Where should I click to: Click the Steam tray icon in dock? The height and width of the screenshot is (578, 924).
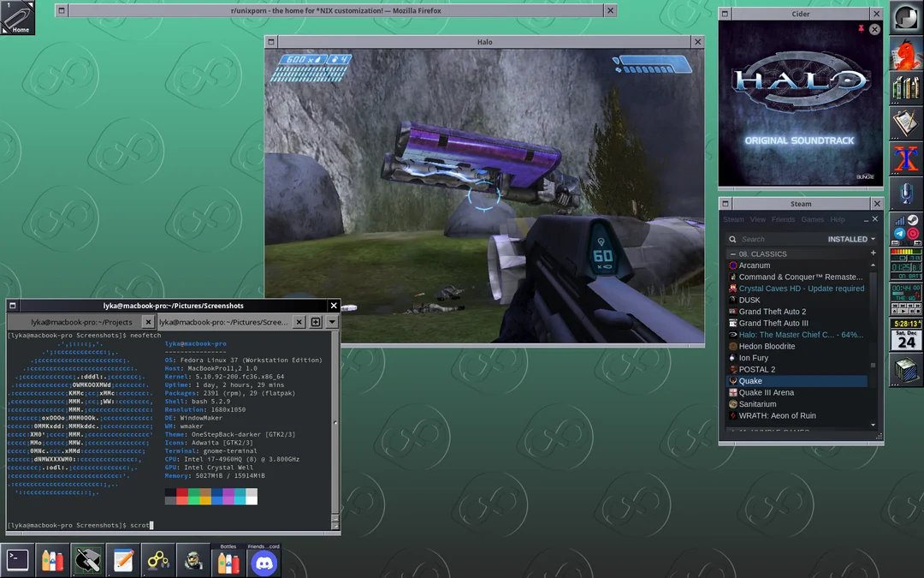point(913,221)
